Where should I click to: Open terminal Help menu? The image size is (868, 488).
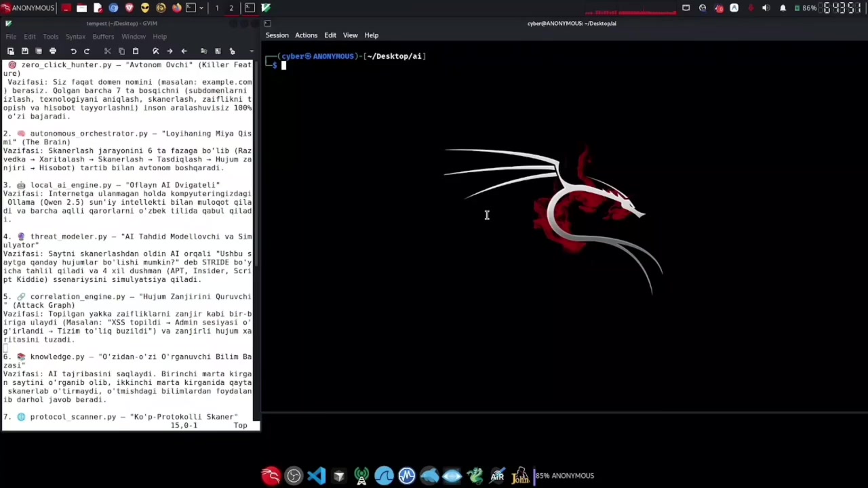click(x=371, y=35)
